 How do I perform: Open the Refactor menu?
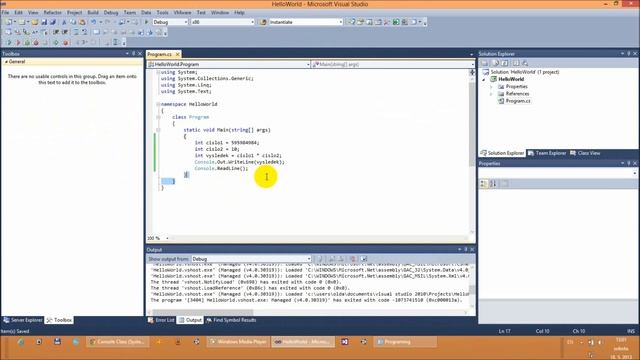click(52, 13)
